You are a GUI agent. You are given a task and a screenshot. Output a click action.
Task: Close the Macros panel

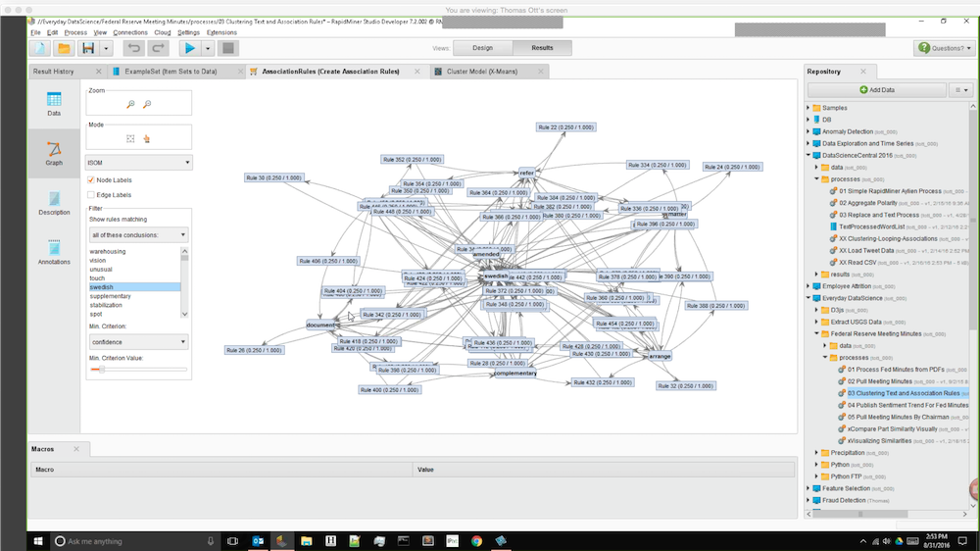[x=76, y=449]
